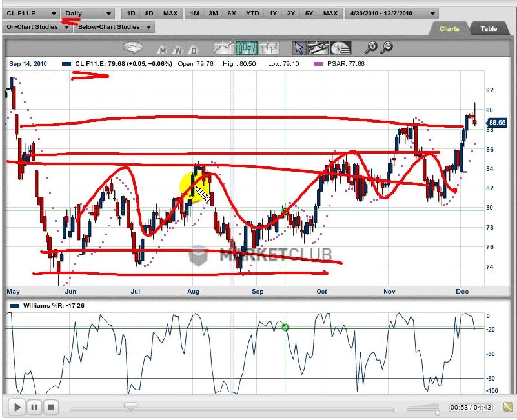Expand the Below-Chart Studies dropdown

[x=114, y=27]
